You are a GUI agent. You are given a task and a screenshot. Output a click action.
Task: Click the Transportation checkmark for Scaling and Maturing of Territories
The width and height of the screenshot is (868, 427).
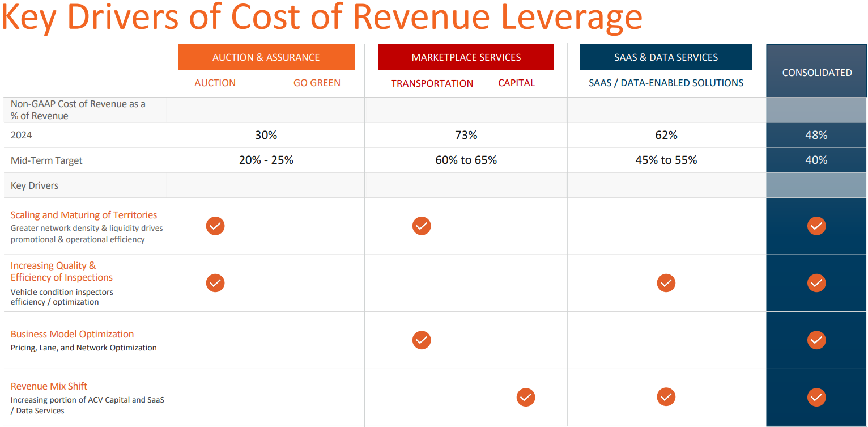[422, 226]
